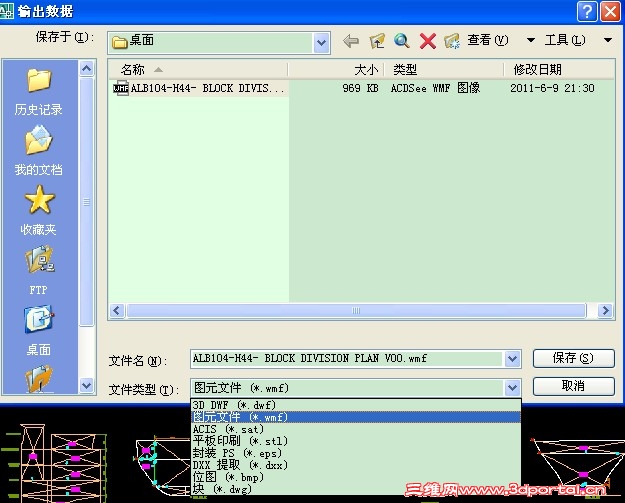Screen dimensions: 625x503
Task: Select 桌面 in the places sidebar
Action: click(x=39, y=330)
